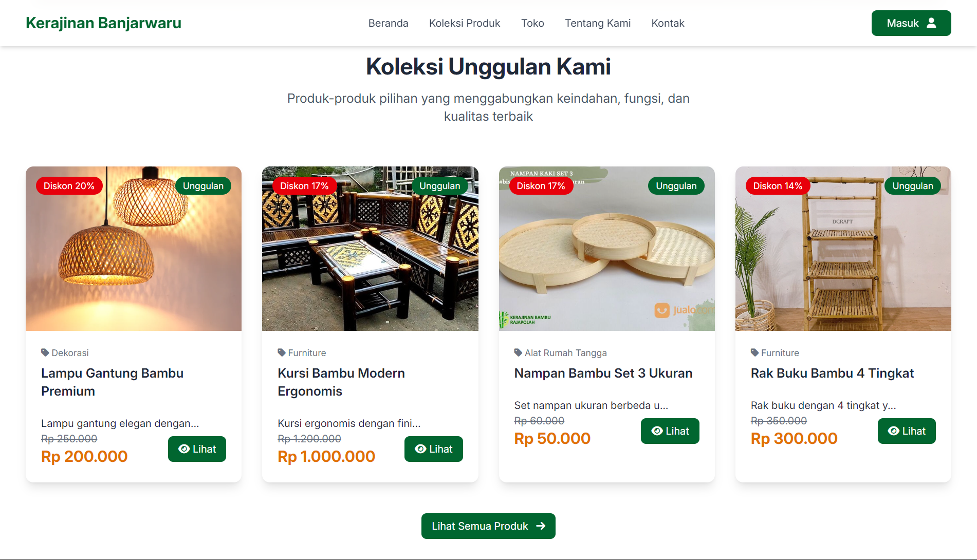This screenshot has height=560, width=977.
Task: Open the Tentang Kami page
Action: (598, 23)
